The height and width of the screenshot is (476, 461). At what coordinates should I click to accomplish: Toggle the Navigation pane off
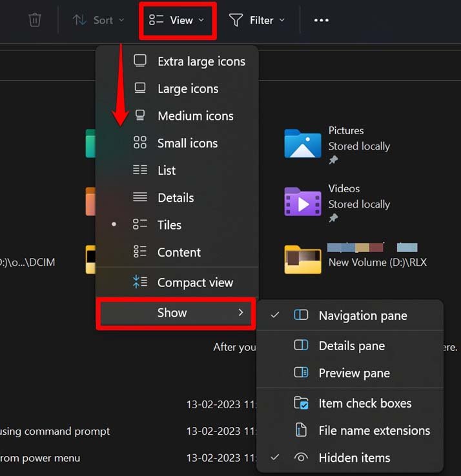click(362, 315)
